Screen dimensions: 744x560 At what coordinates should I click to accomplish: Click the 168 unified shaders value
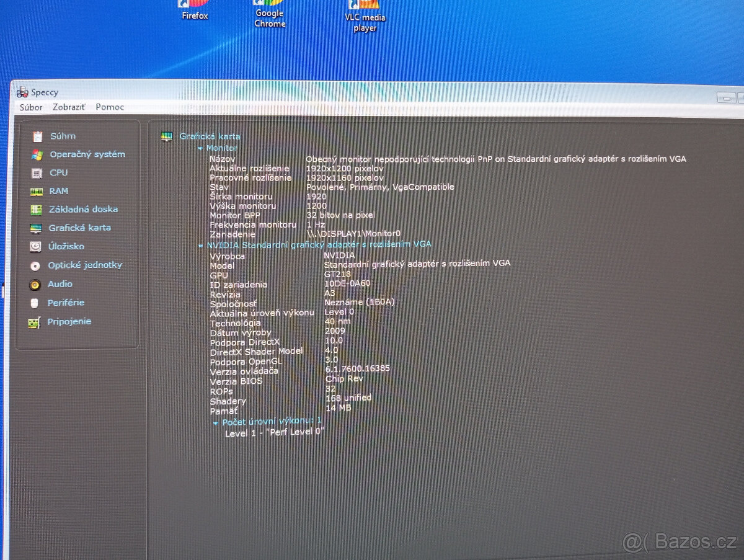[x=348, y=398]
